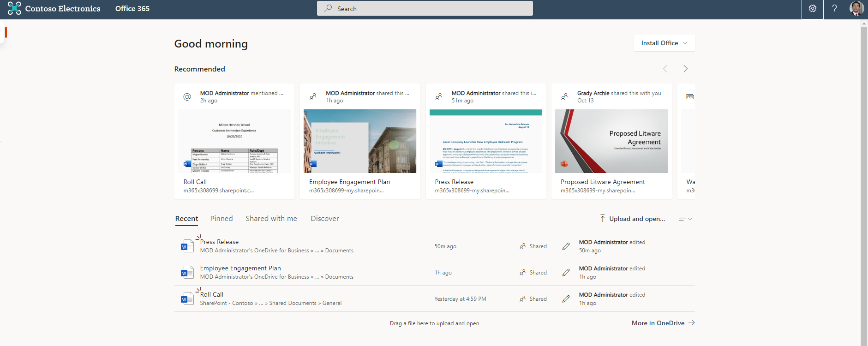Click the arrow next to More in OneDrive
Screen dimensions: 868x346
pos(691,323)
